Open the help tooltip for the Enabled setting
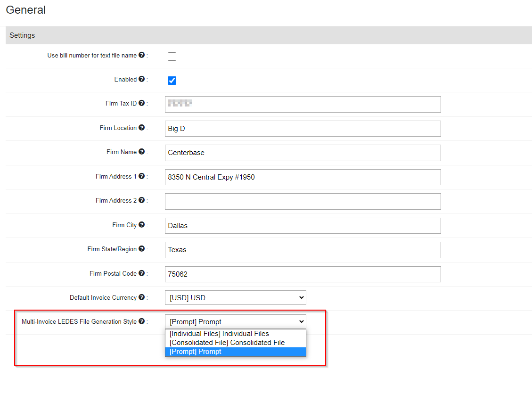The width and height of the screenshot is (532, 402). 143,79
